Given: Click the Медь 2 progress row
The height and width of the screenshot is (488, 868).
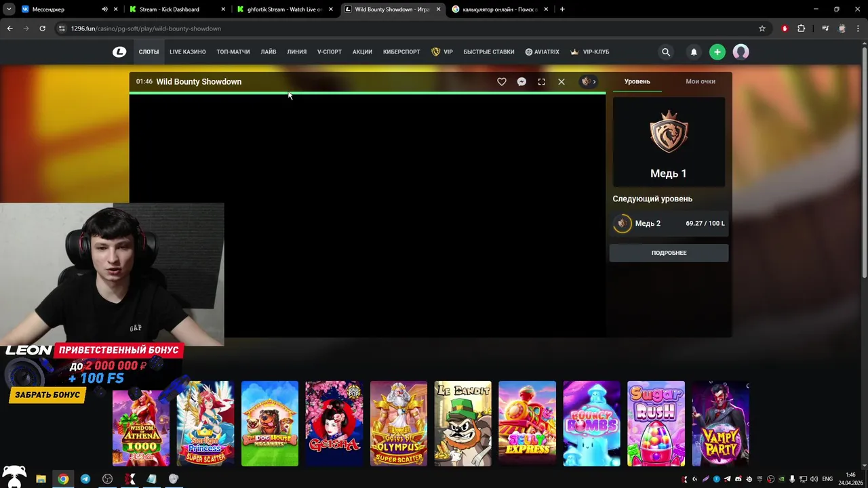Looking at the screenshot, I should [669, 224].
